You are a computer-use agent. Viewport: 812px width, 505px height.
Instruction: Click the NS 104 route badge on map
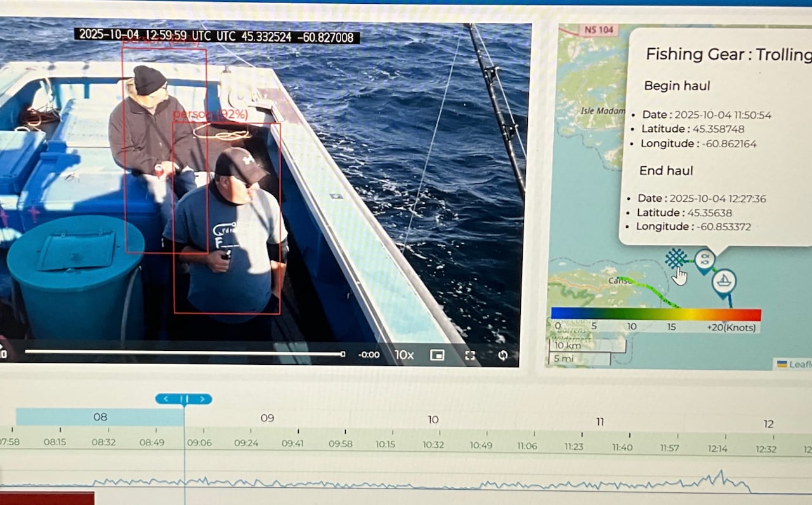coord(599,30)
